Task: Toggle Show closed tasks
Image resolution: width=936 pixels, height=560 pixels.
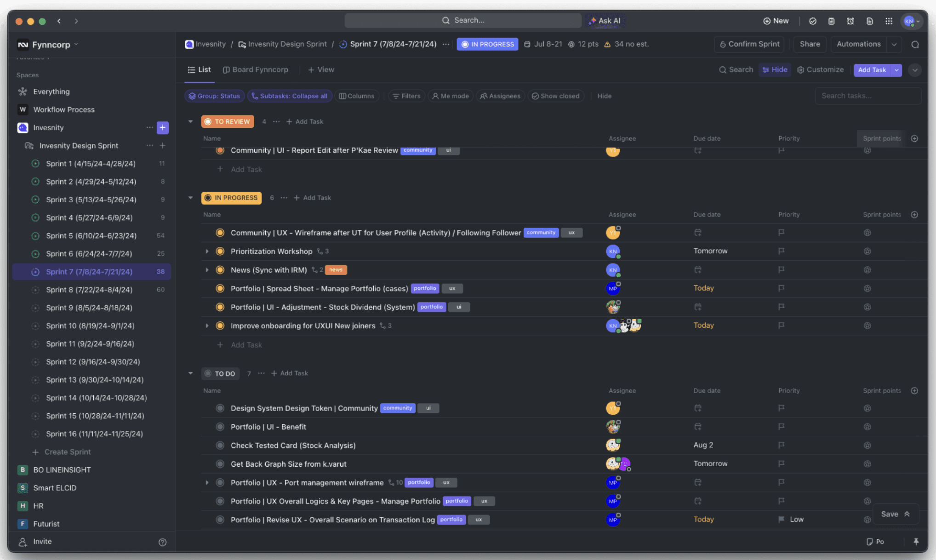Action: [x=555, y=96]
